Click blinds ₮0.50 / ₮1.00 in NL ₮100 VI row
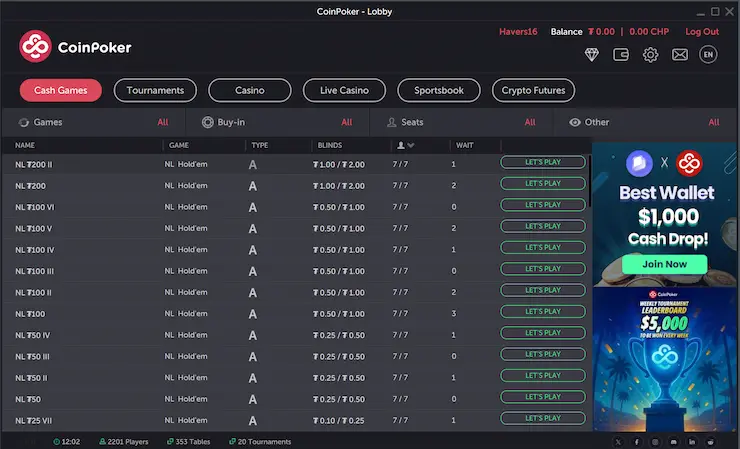The width and height of the screenshot is (740, 449). pyautogui.click(x=339, y=207)
